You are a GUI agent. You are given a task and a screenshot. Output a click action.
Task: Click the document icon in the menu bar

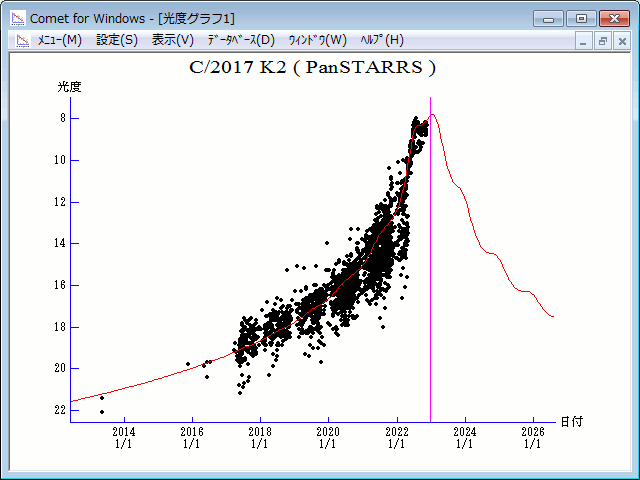click(23, 40)
